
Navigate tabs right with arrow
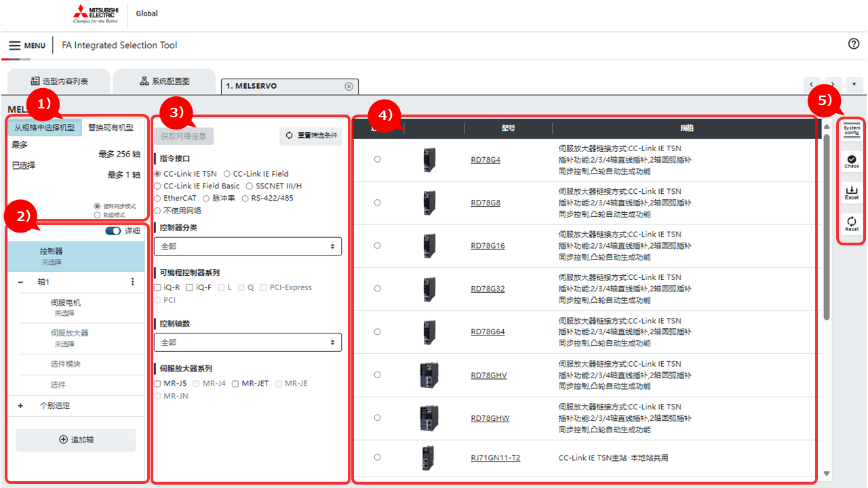[x=833, y=85]
